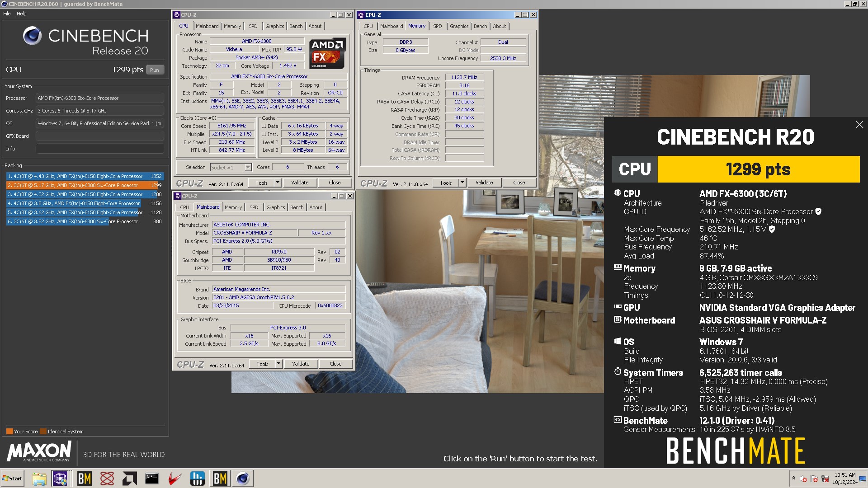The width and height of the screenshot is (868, 488).
Task: Switch to CPU tab in CPU-Z Memory window
Action: pyautogui.click(x=368, y=26)
